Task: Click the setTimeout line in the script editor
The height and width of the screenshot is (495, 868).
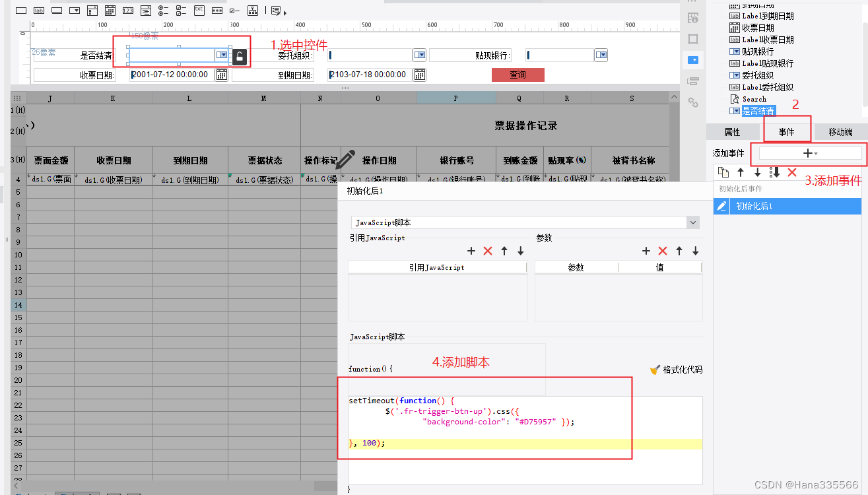Action: [402, 401]
